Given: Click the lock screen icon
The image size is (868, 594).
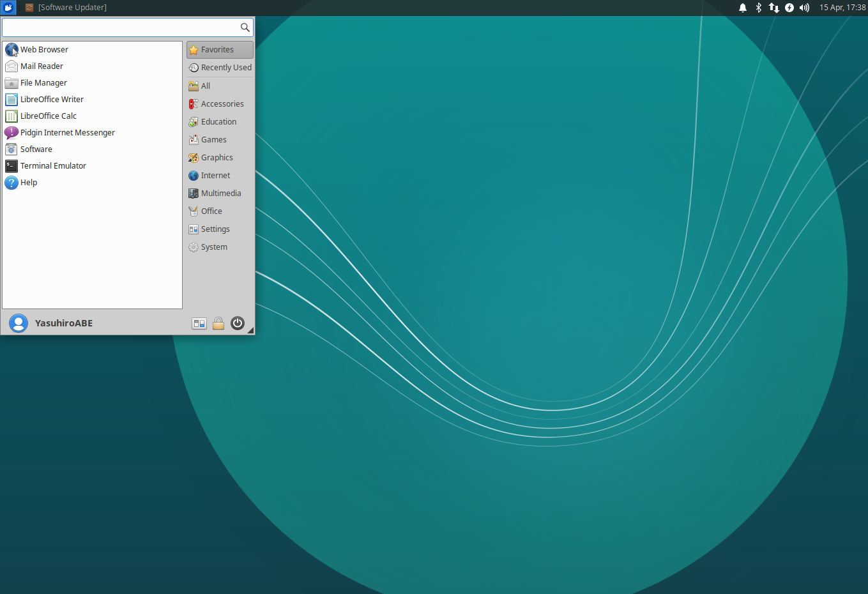Looking at the screenshot, I should 218,323.
